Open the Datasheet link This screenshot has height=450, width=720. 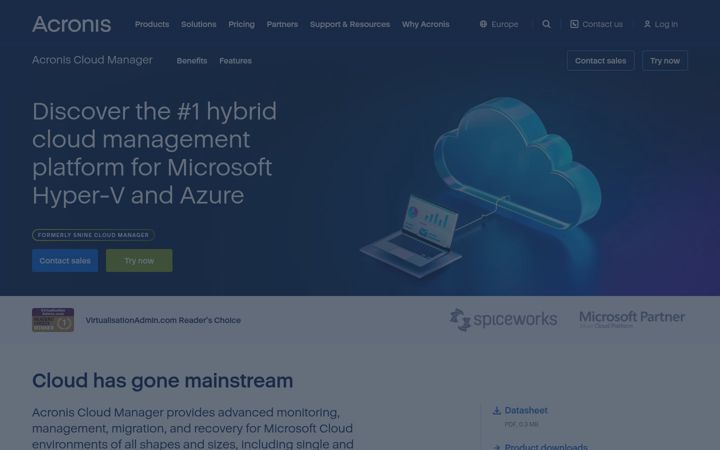tap(526, 411)
